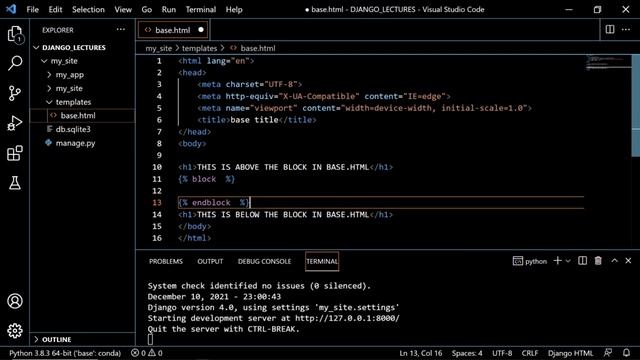Open the Source Control view
Screen dimensions: 640x360
tap(15, 93)
